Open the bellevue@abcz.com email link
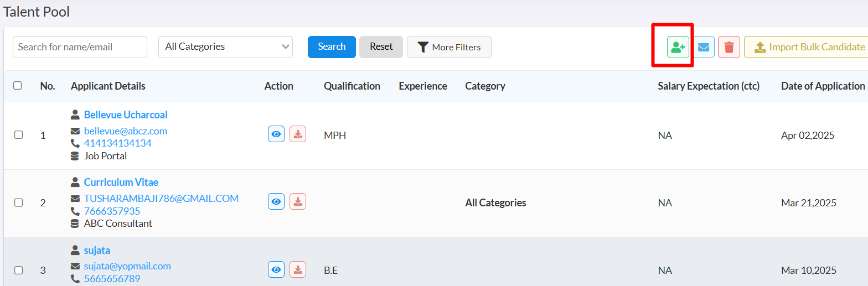 point(125,131)
